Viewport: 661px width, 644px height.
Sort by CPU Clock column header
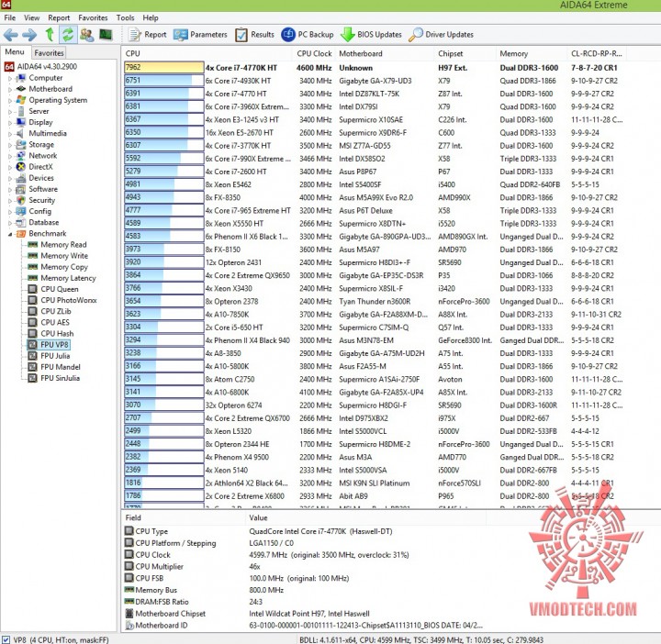click(314, 53)
